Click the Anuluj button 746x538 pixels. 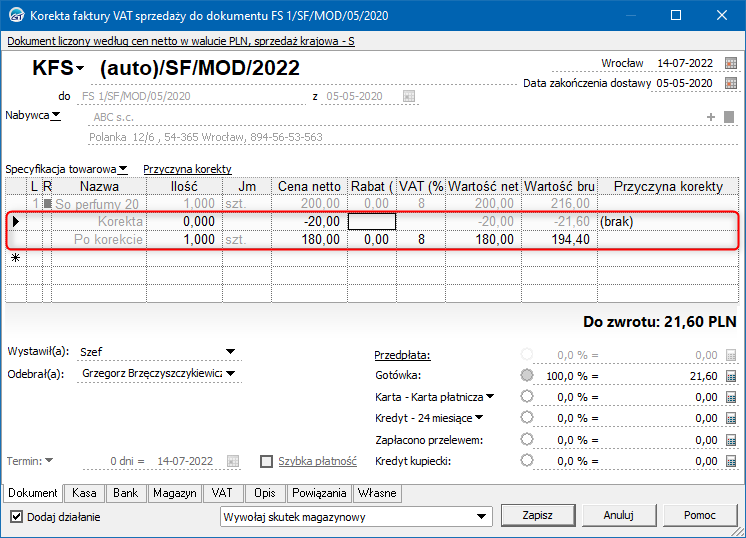(x=618, y=515)
